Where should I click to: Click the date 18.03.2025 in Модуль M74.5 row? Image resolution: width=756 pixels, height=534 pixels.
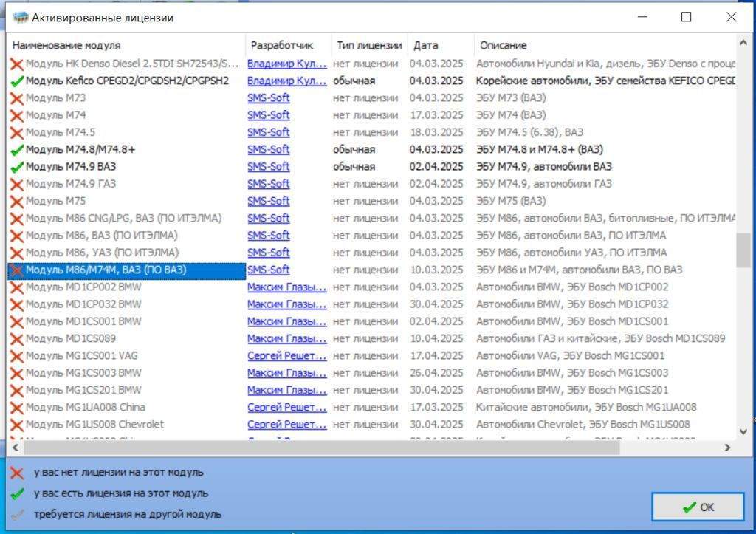tap(436, 132)
